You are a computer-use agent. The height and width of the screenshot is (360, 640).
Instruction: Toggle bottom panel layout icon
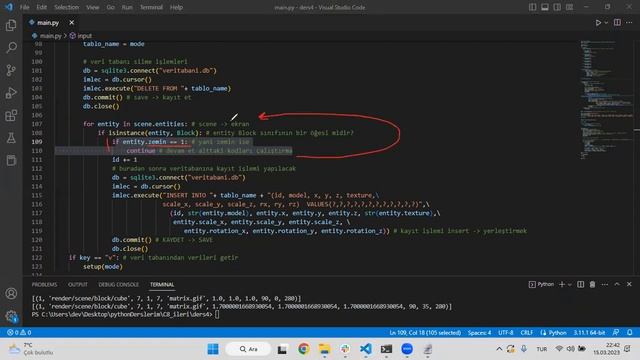tap(545, 7)
